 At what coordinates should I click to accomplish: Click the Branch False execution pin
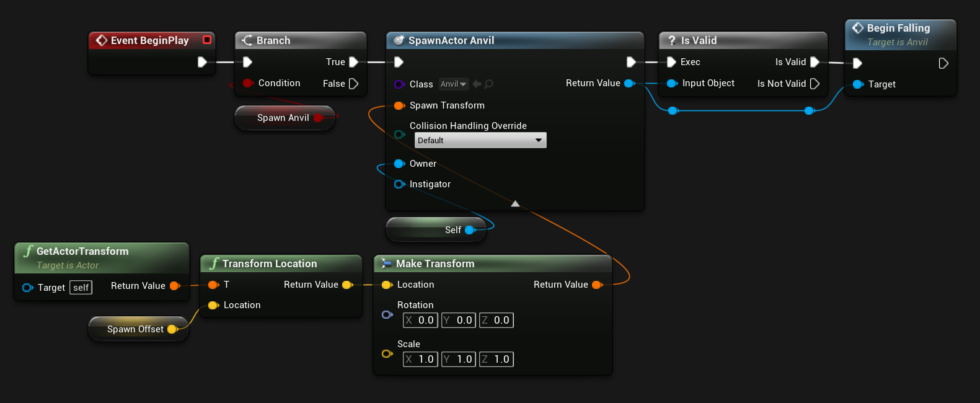pos(353,84)
